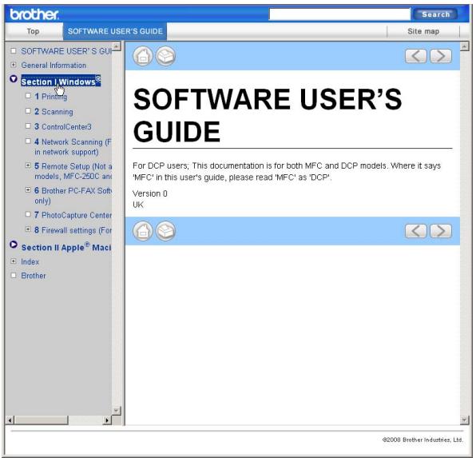
Task: Open chapter 5 Remote Setup
Action: (x=73, y=171)
